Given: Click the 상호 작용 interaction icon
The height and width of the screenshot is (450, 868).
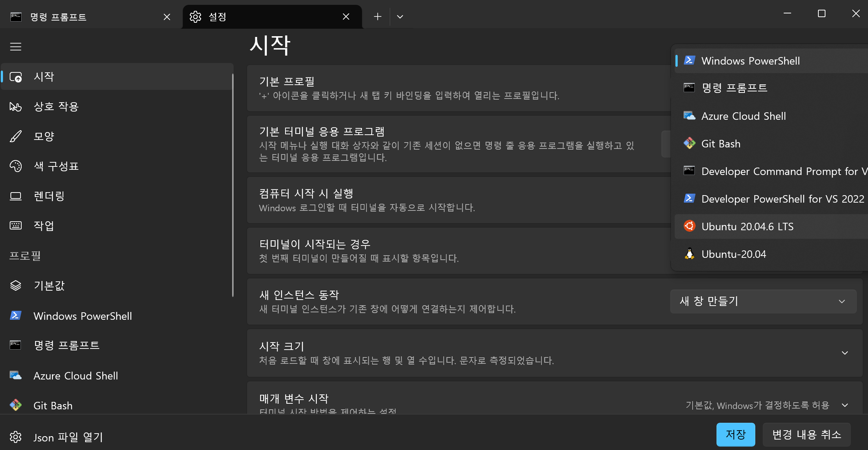Looking at the screenshot, I should click(16, 107).
